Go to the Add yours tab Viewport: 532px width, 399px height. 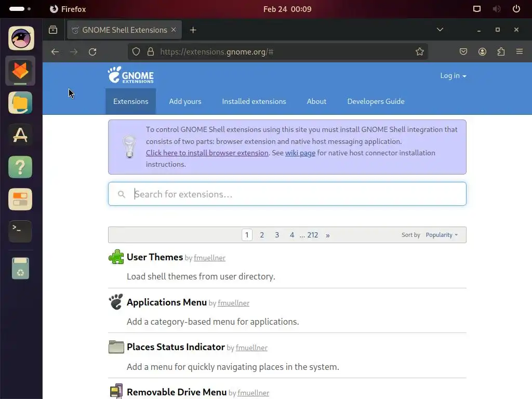coord(185,101)
